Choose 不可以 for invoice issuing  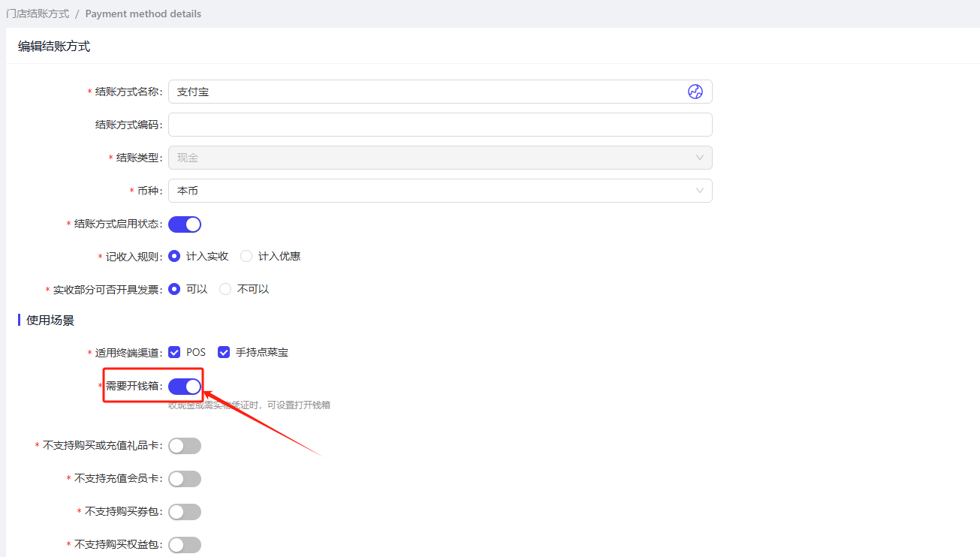[x=225, y=289]
